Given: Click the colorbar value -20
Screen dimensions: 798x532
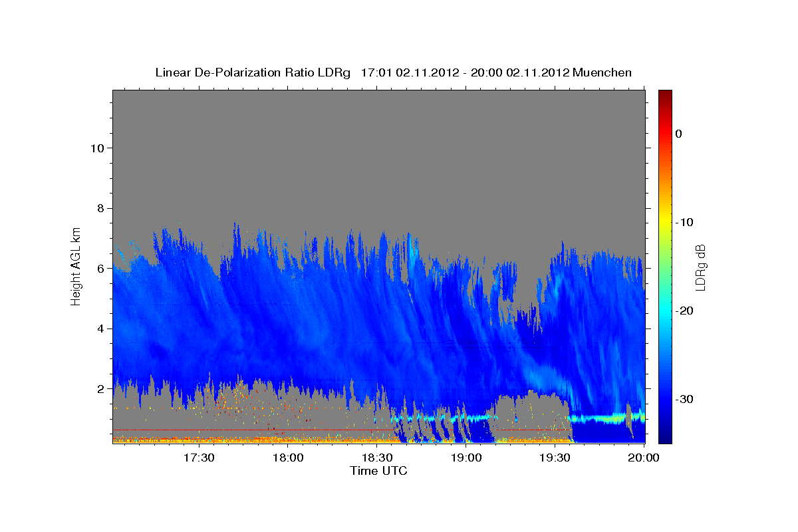Looking at the screenshot, I should 685,311.
